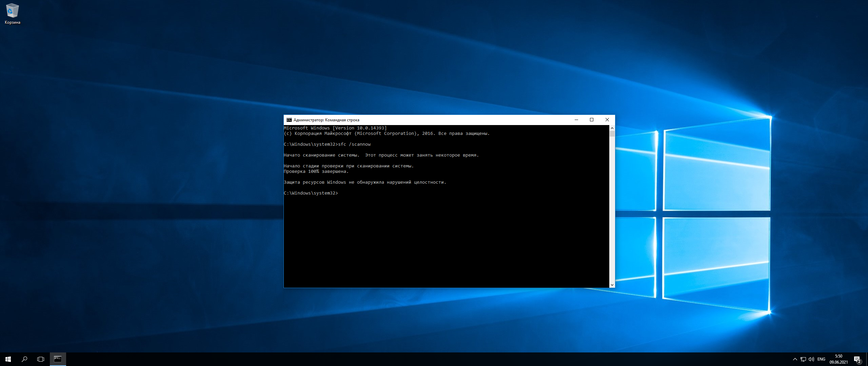The width and height of the screenshot is (868, 366).
Task: Click scrollbar up arrow in console
Action: (x=612, y=128)
